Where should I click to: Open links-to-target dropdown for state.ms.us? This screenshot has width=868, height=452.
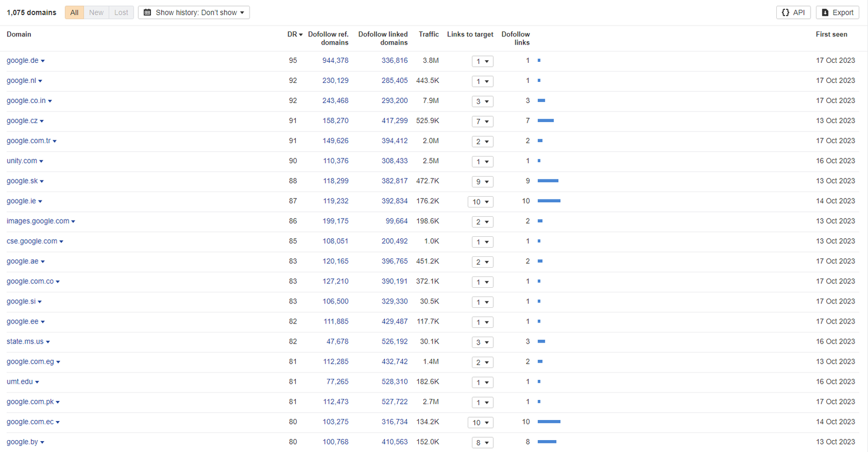482,342
